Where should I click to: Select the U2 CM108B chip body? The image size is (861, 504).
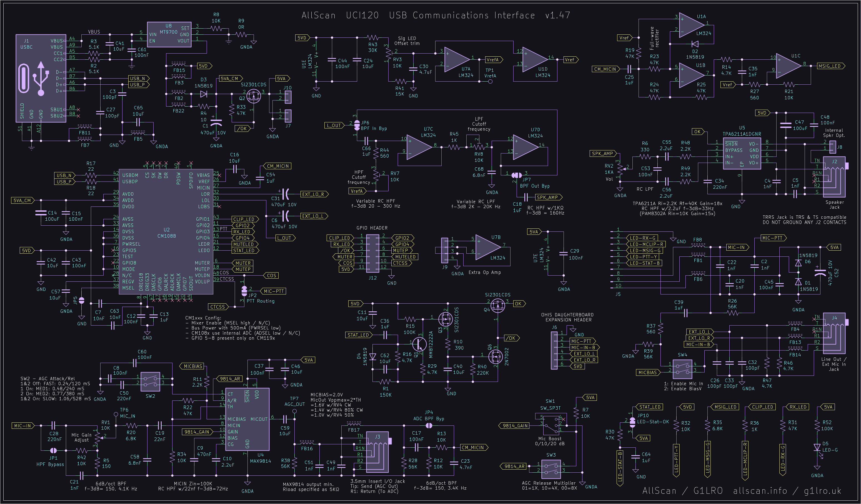click(x=166, y=232)
